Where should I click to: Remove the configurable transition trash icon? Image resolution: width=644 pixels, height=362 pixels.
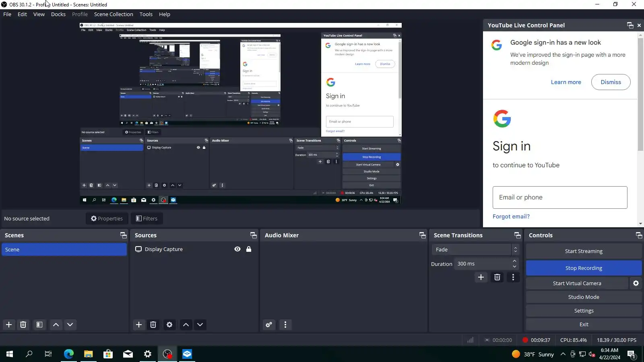(x=497, y=277)
